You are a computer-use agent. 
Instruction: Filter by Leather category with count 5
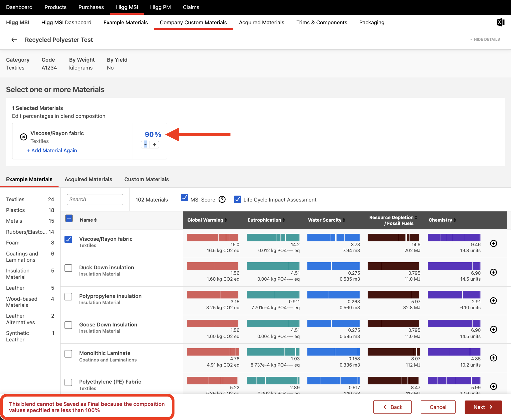click(30, 288)
